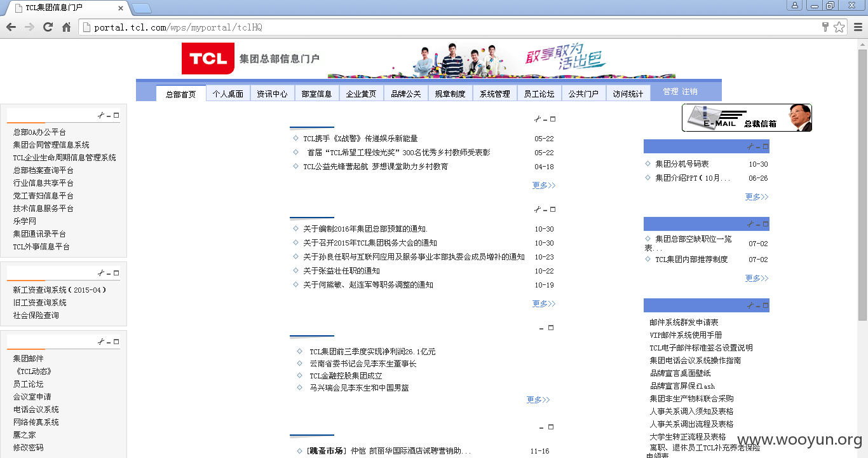Open the 访问统计 tab
The height and width of the screenshot is (458, 868).
[x=628, y=94]
